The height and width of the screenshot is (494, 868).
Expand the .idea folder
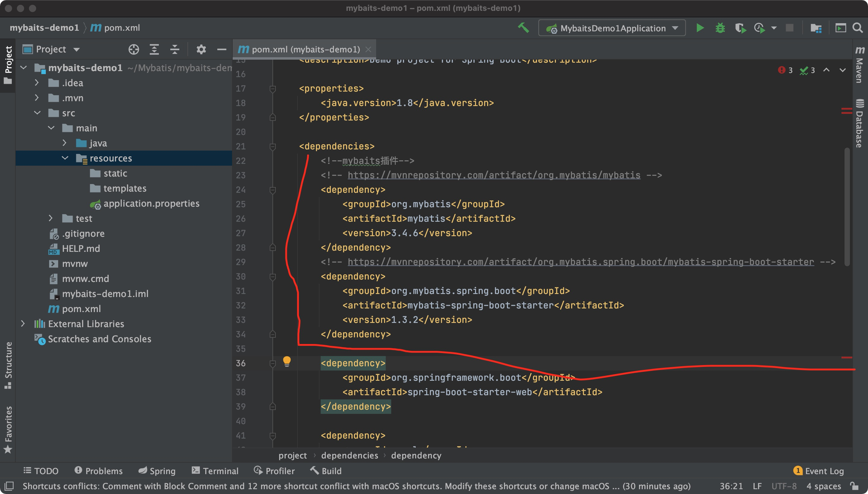(37, 83)
